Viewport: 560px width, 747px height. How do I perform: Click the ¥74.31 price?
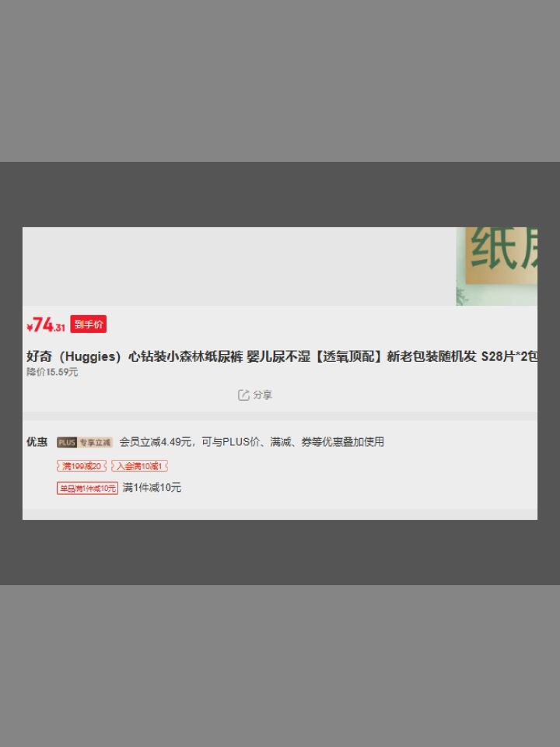click(x=46, y=325)
